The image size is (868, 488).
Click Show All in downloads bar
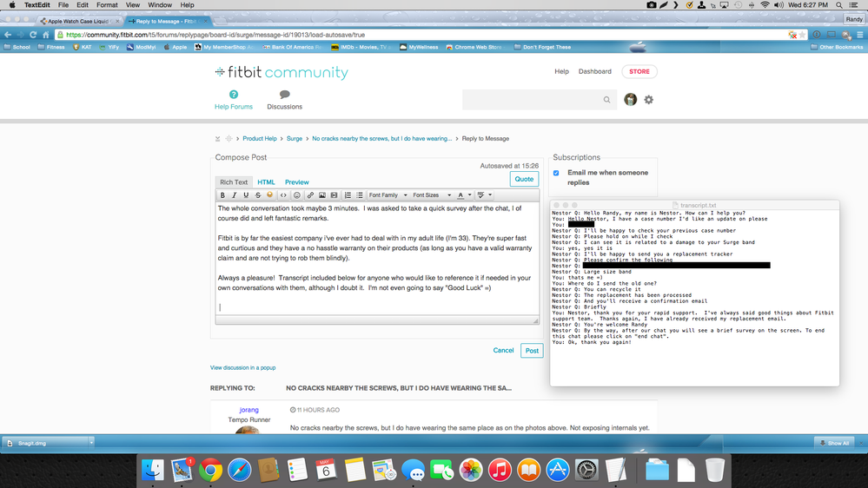(x=834, y=443)
